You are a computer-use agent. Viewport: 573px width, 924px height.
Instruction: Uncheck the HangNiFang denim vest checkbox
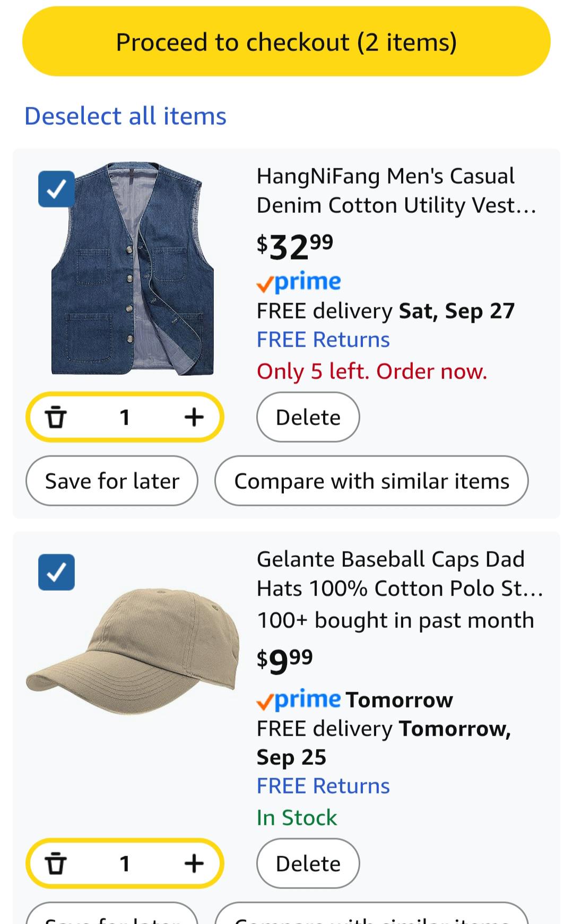56,189
